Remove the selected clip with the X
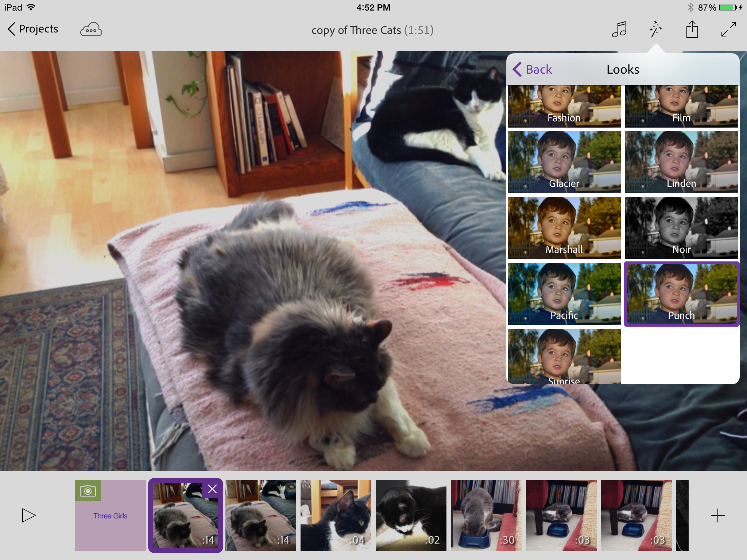The height and width of the screenshot is (560, 747). pos(212,489)
